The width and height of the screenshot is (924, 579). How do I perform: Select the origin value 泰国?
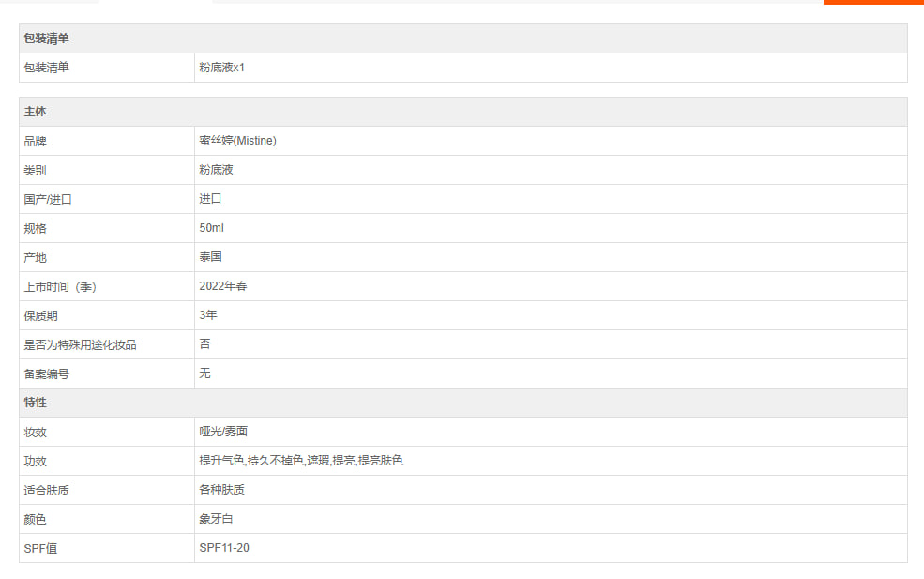tap(210, 257)
